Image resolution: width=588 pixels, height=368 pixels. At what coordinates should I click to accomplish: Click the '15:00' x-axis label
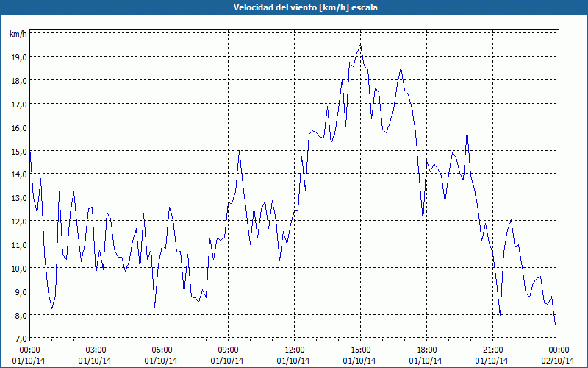coord(360,350)
